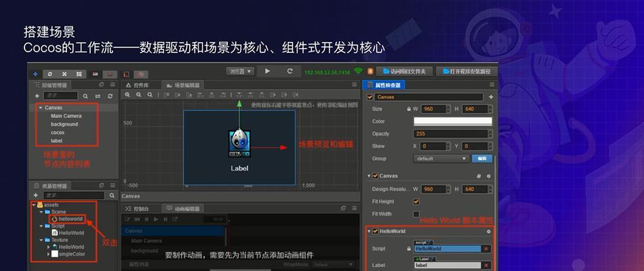Screen dimensions: 644x271
Task: Click the assets panel search field
Action: [x=73, y=195]
